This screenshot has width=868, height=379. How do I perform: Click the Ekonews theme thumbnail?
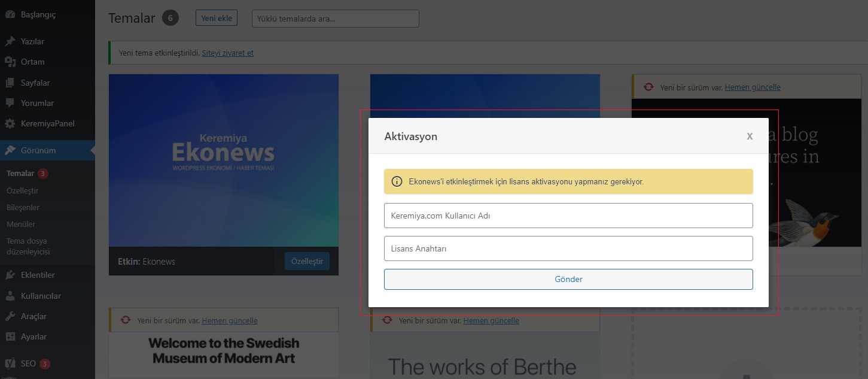pos(224,160)
